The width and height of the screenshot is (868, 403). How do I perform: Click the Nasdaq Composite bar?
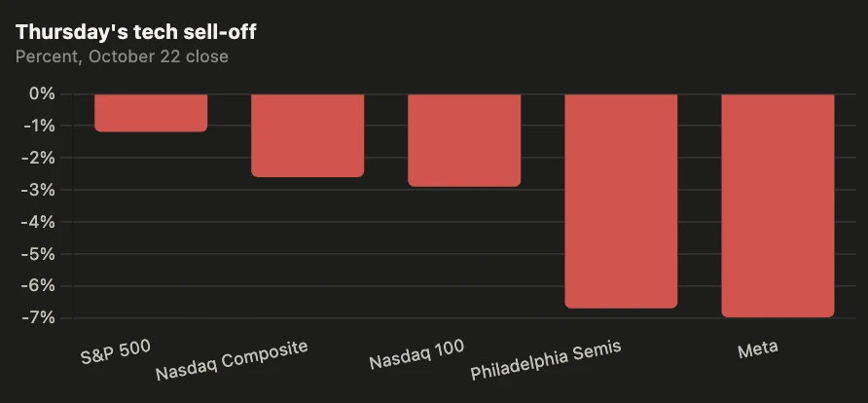(x=307, y=135)
